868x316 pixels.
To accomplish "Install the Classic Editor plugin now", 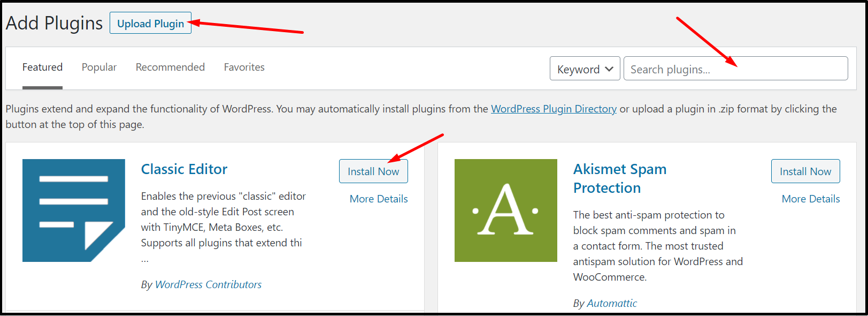I will click(373, 171).
